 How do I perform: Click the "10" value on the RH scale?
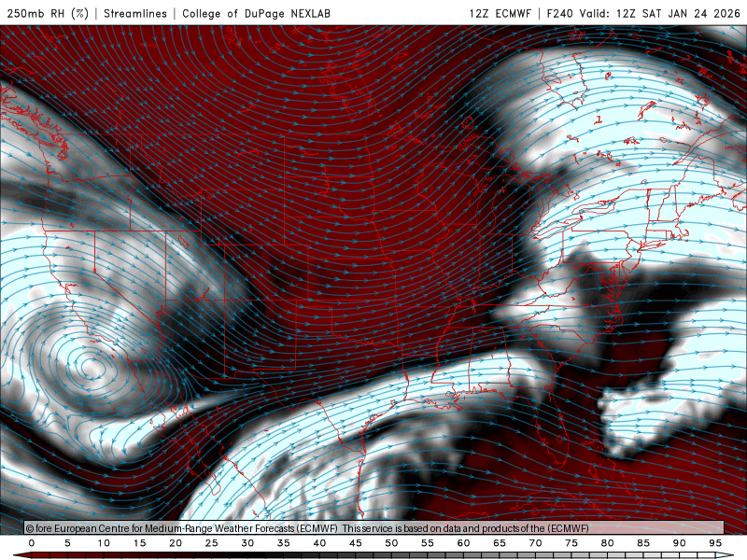[x=104, y=543]
